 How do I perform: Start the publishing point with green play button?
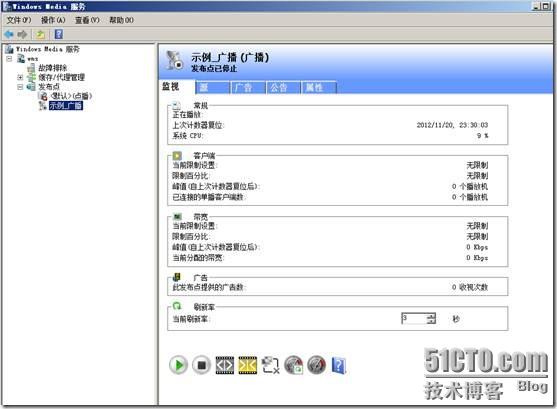(x=178, y=365)
